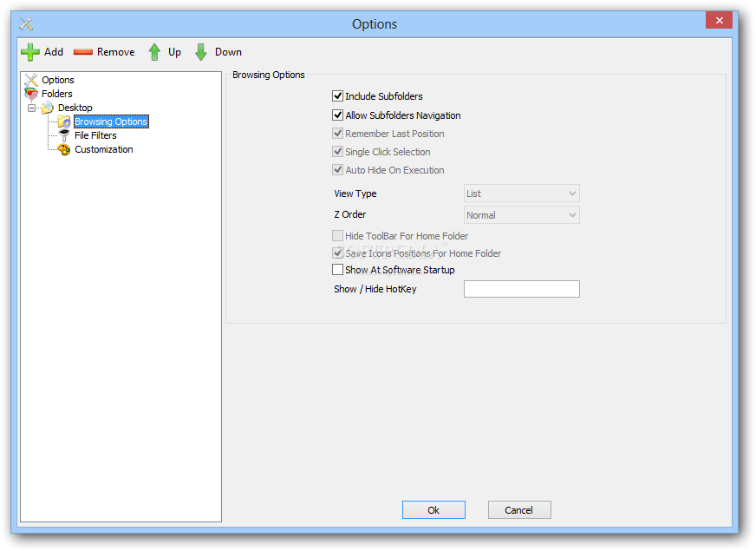Select Folders in the tree
This screenshot has width=756, height=551.
coord(57,94)
